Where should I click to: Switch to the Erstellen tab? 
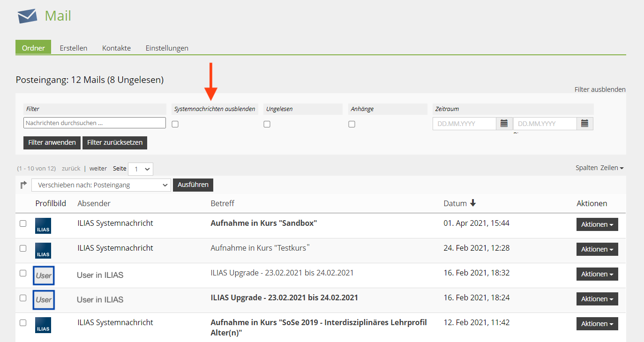(x=74, y=48)
